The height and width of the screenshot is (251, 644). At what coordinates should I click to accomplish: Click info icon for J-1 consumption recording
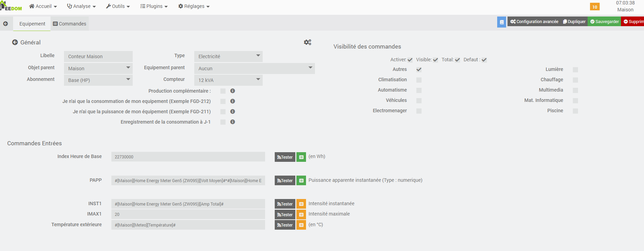coord(233,122)
